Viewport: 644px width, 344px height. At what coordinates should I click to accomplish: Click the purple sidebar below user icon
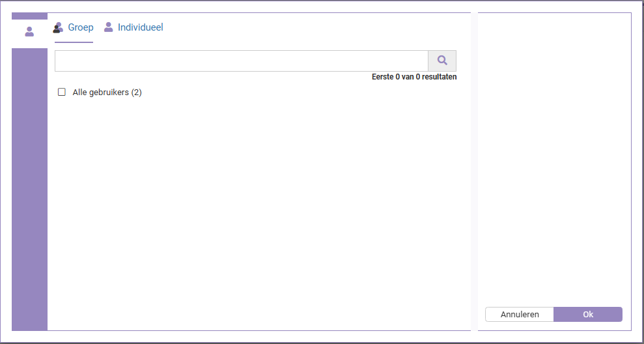tap(29, 189)
